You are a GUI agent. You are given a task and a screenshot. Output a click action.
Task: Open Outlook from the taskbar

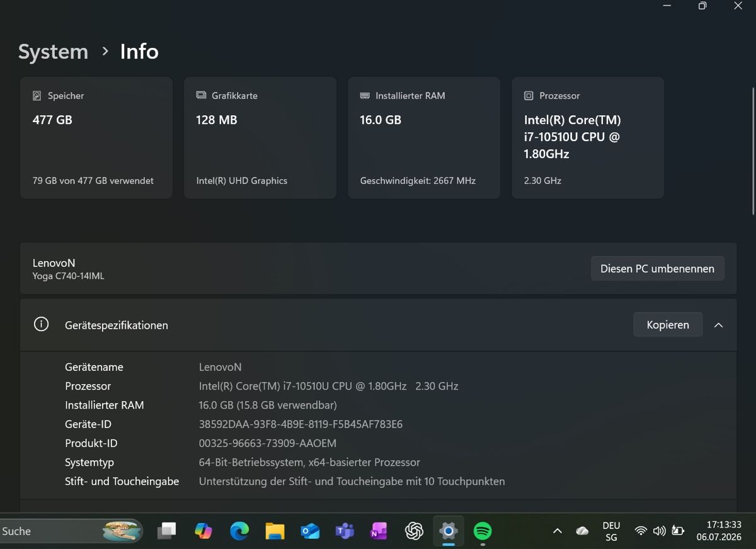[310, 531]
